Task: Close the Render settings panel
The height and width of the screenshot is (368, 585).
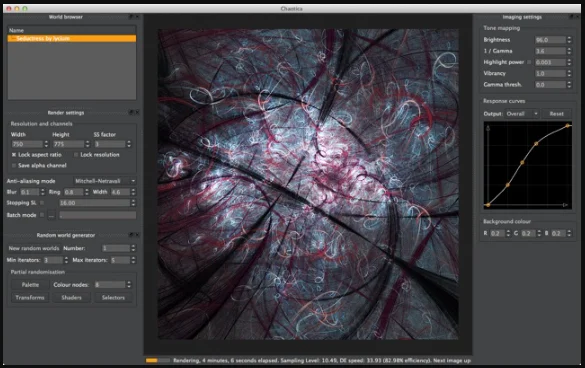Action: coord(137,112)
